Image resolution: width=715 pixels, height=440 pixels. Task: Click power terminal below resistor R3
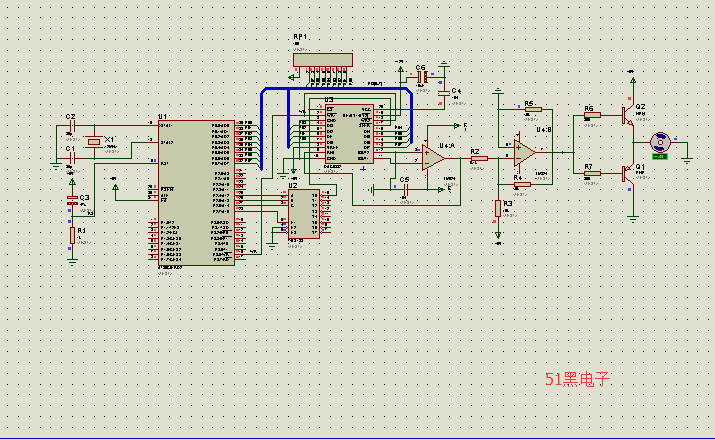(x=498, y=235)
